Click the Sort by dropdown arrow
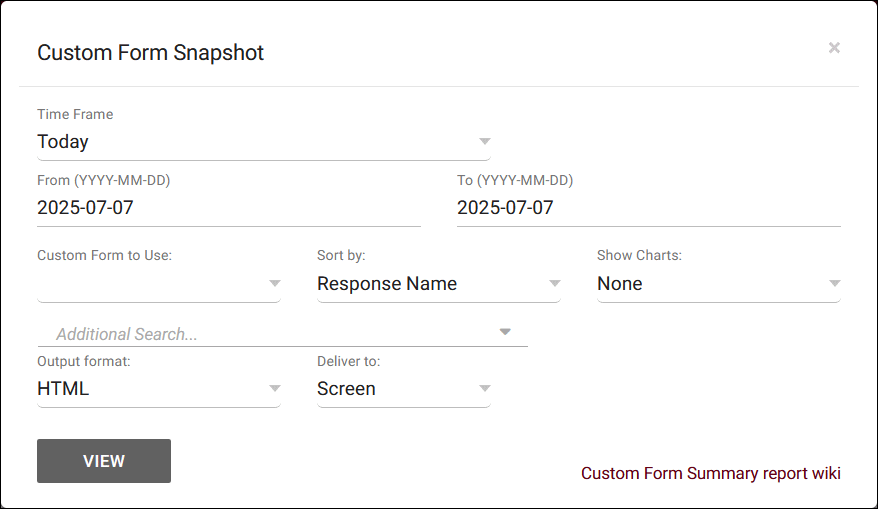 555,284
